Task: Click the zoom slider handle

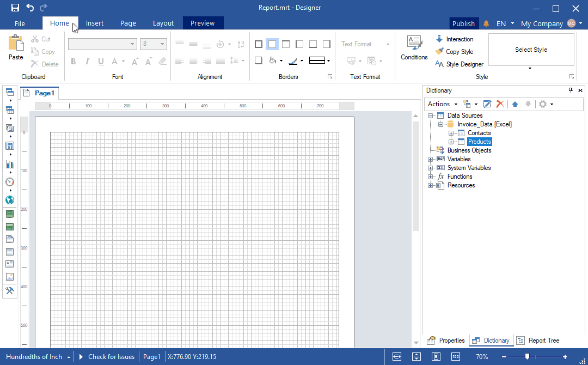Action: click(527, 357)
